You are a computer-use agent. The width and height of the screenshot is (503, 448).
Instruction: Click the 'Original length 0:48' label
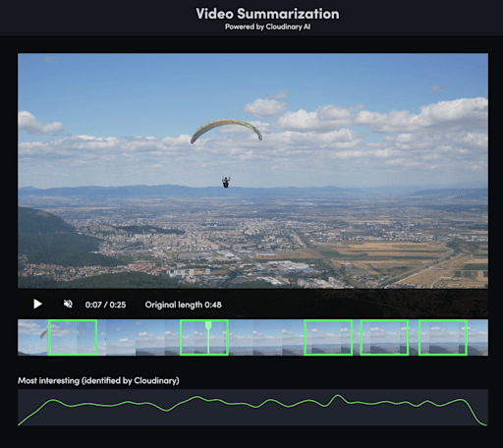[x=184, y=305]
